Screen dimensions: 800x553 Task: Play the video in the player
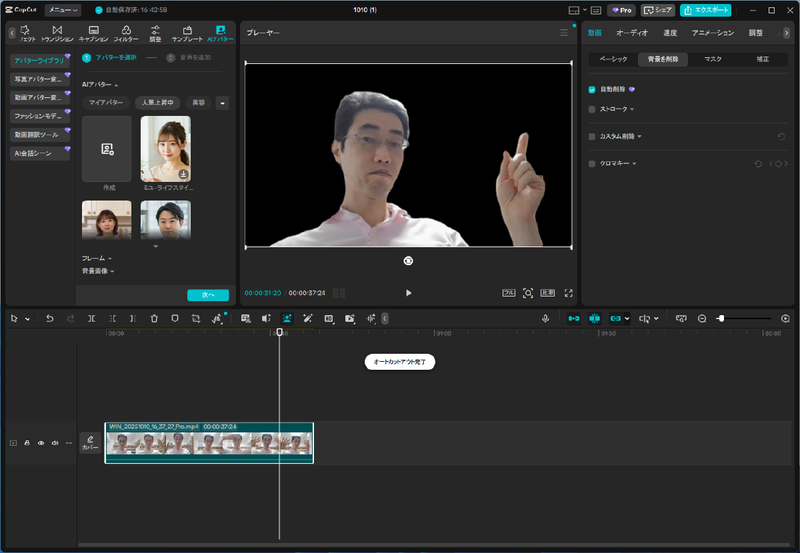(x=408, y=293)
